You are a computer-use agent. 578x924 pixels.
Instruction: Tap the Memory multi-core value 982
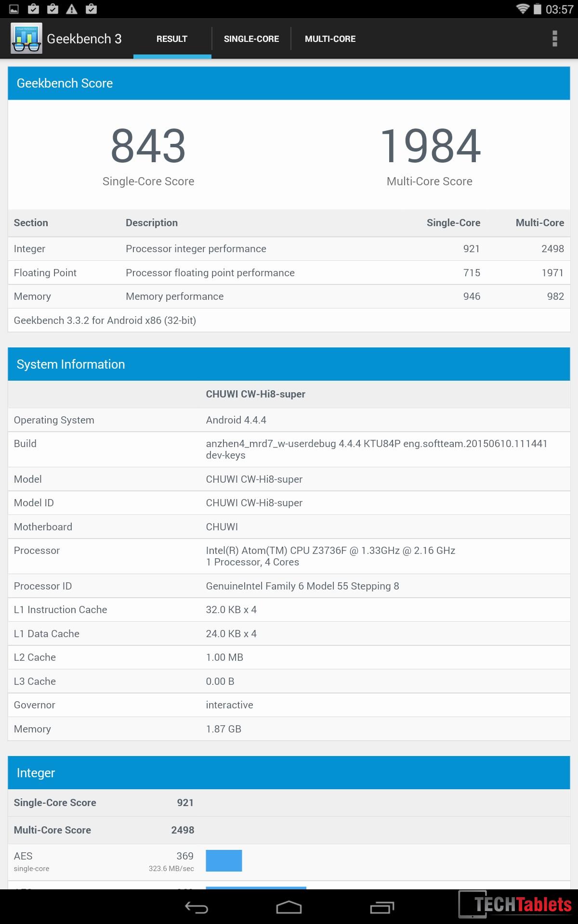point(555,296)
